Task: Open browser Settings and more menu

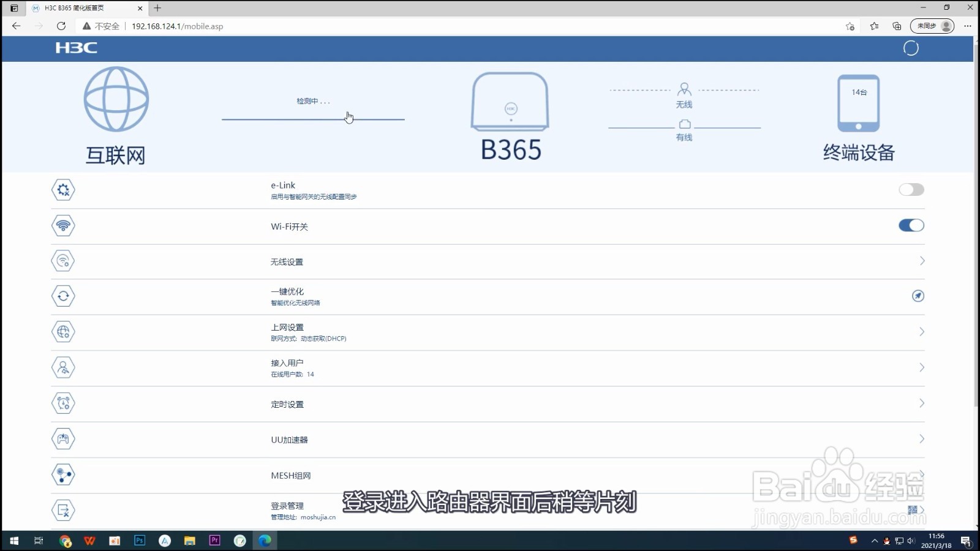Action: [967, 26]
